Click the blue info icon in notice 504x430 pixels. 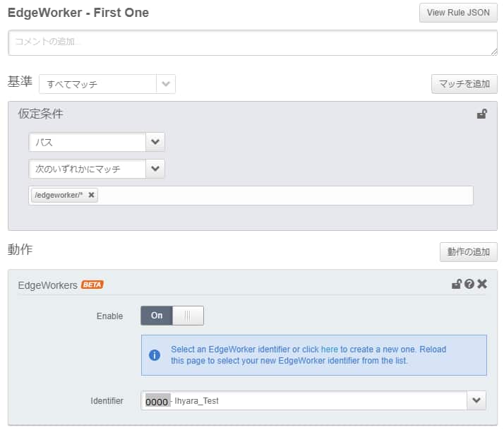tap(154, 354)
